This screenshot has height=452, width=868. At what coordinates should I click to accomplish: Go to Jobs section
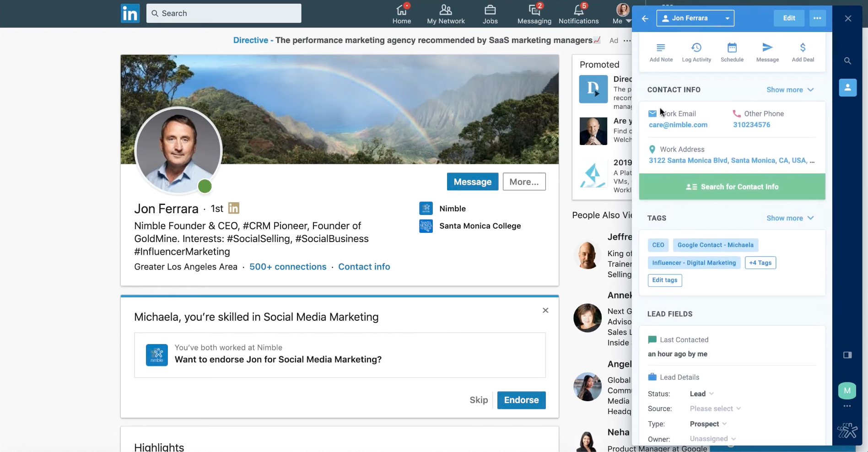click(x=490, y=14)
